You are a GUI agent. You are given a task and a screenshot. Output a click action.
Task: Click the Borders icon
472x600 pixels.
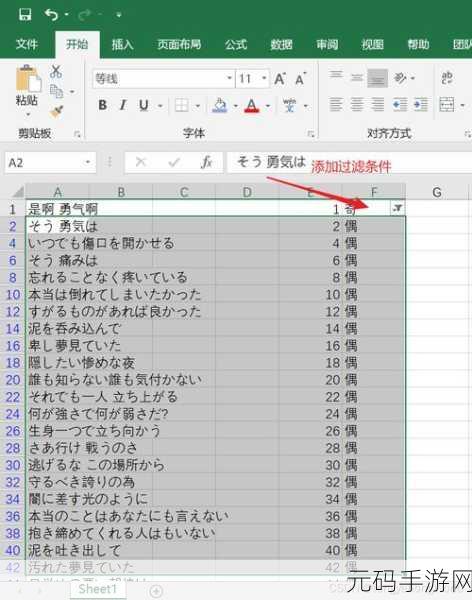point(181,105)
